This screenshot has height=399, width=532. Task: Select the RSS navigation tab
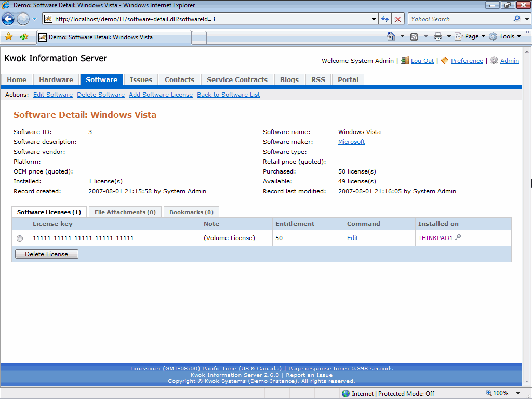click(x=318, y=79)
